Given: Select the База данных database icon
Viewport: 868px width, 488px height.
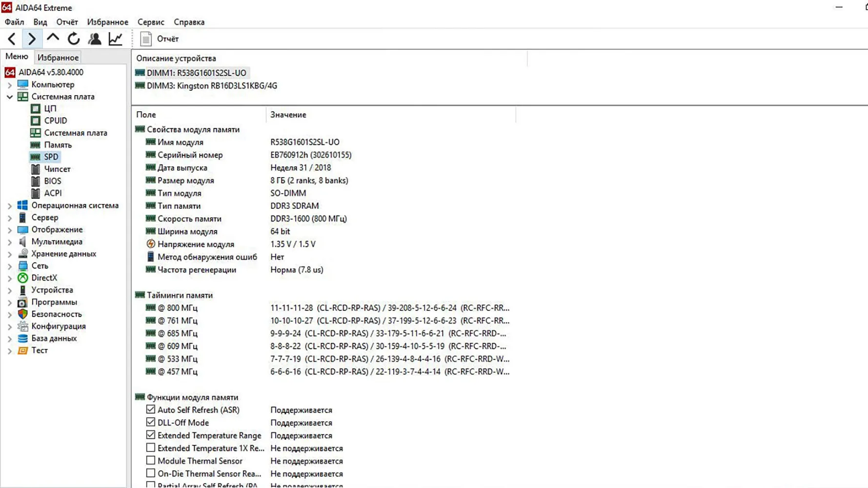Looking at the screenshot, I should coord(23,338).
